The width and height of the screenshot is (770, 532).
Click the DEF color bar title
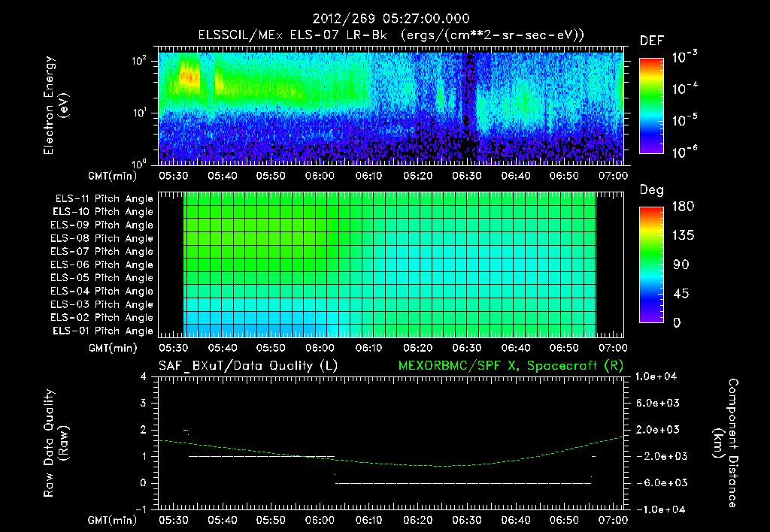[x=652, y=41]
